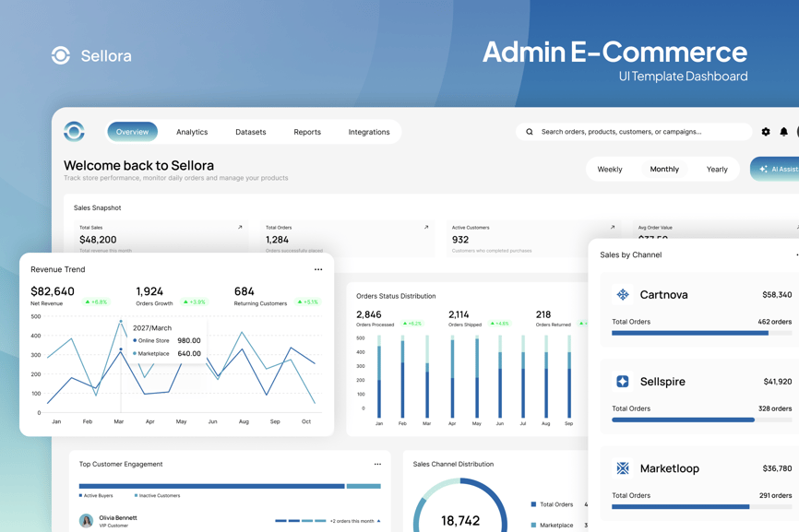
Task: Open Revenue Trend three-dot menu
Action: pyautogui.click(x=318, y=270)
